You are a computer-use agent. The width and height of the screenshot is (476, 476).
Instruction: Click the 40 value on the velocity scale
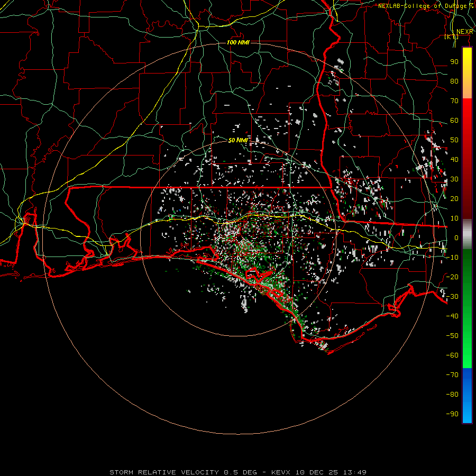click(x=454, y=160)
